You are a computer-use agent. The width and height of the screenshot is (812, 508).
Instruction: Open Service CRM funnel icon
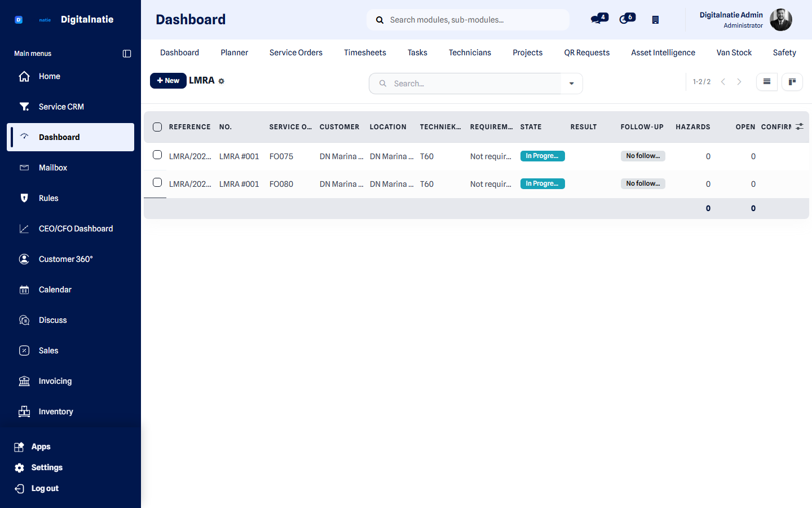(24, 107)
